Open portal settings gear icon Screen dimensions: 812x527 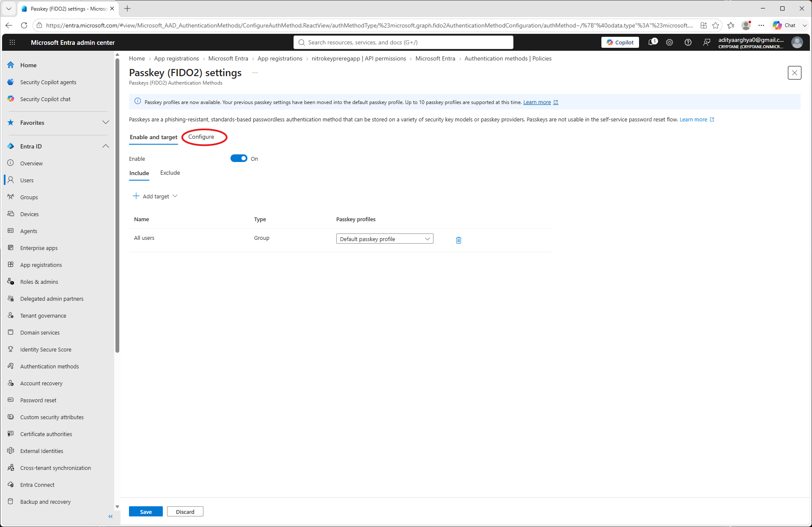669,42
